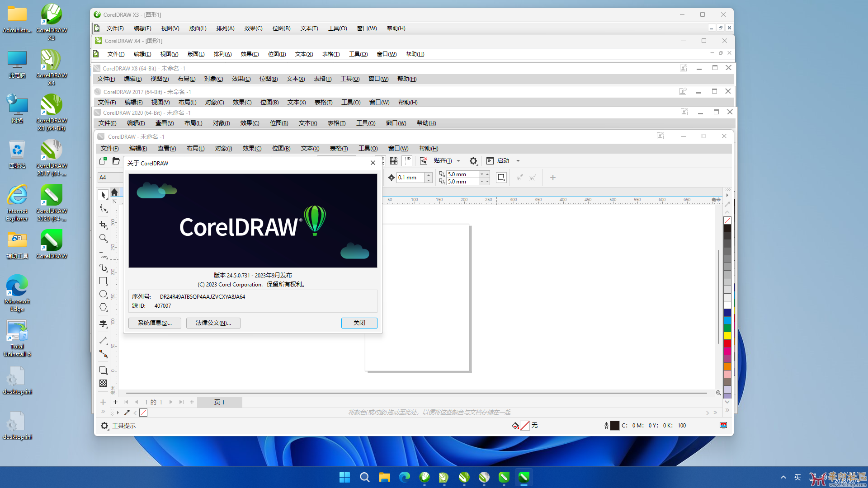Viewport: 868px width, 488px height.
Task: Select the Zoom magnifier tool
Action: pyautogui.click(x=103, y=238)
